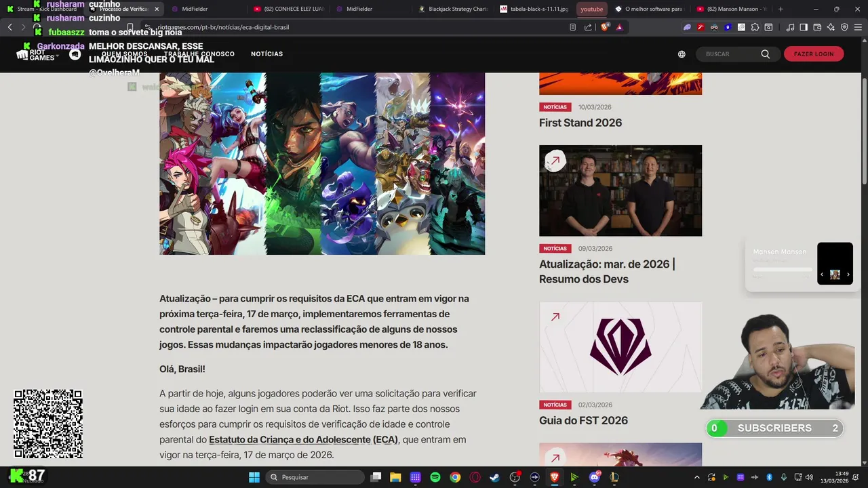The image size is (868, 488).
Task: Open the First Stand 2026 article
Action: click(580, 123)
